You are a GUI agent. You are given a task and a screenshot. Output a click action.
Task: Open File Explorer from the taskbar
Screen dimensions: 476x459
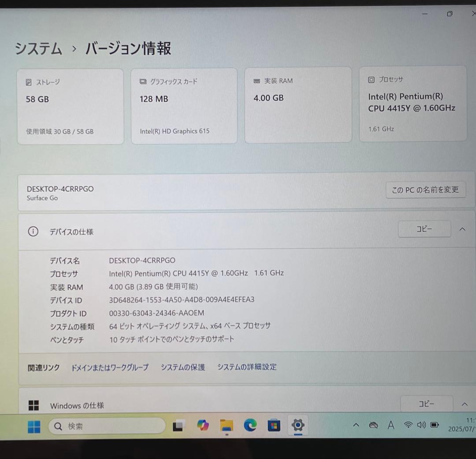(227, 426)
